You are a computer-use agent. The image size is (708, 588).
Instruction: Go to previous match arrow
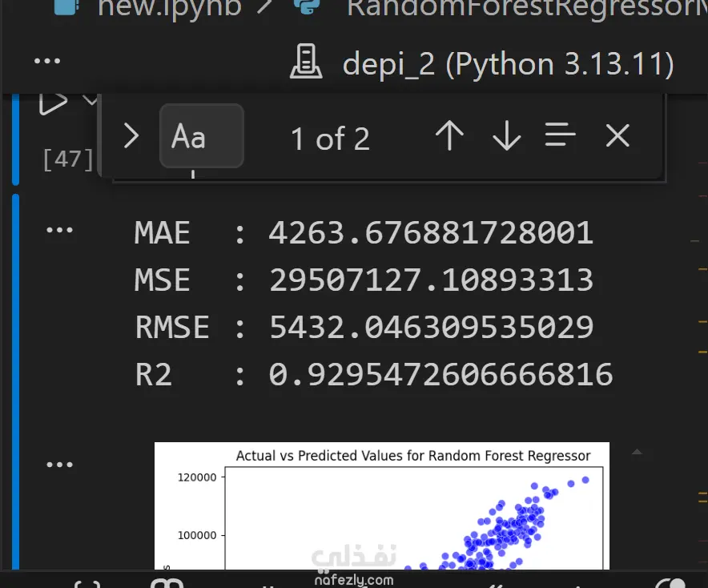click(449, 135)
